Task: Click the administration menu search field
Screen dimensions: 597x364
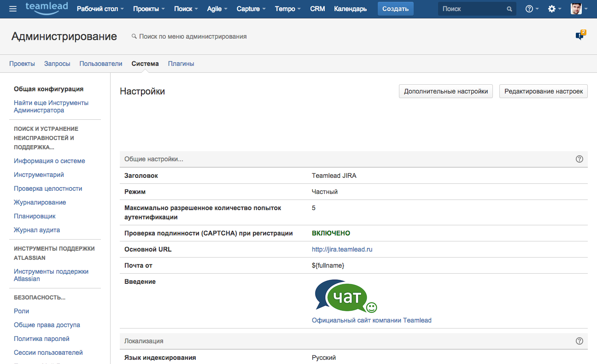Action: point(193,36)
